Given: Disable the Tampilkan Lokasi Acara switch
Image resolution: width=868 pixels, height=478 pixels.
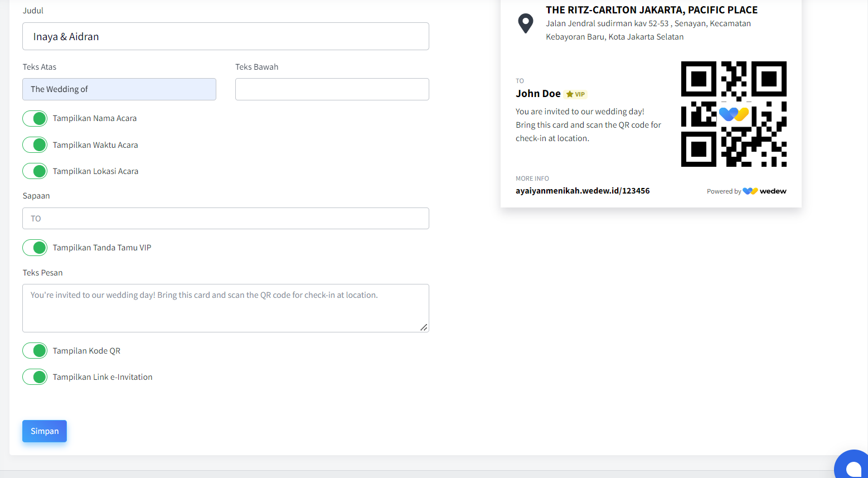Looking at the screenshot, I should pyautogui.click(x=35, y=171).
